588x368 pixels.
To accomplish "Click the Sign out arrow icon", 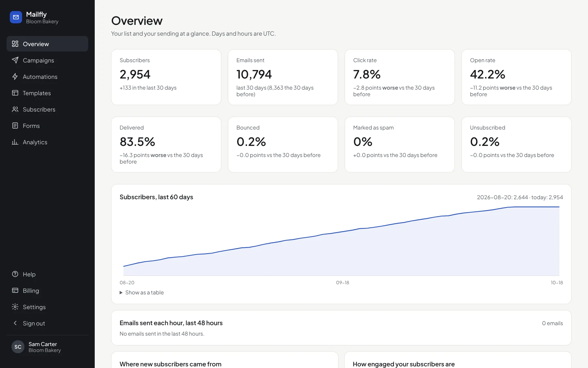I will click(15, 323).
